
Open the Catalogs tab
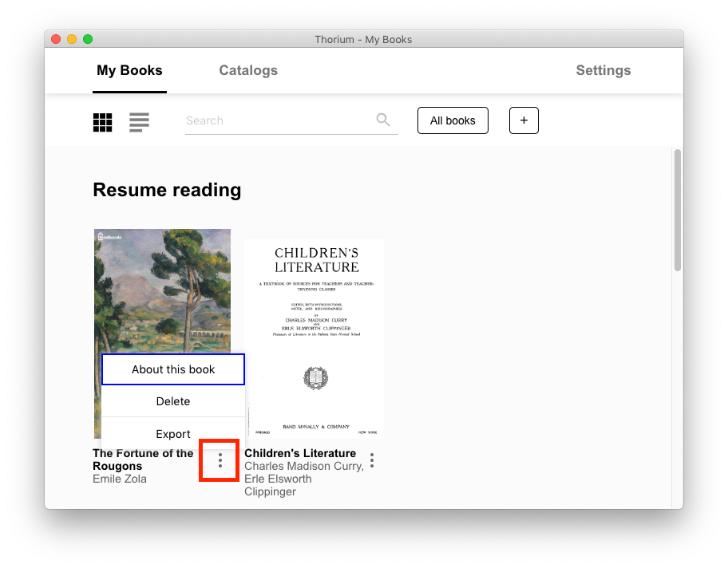pos(248,70)
